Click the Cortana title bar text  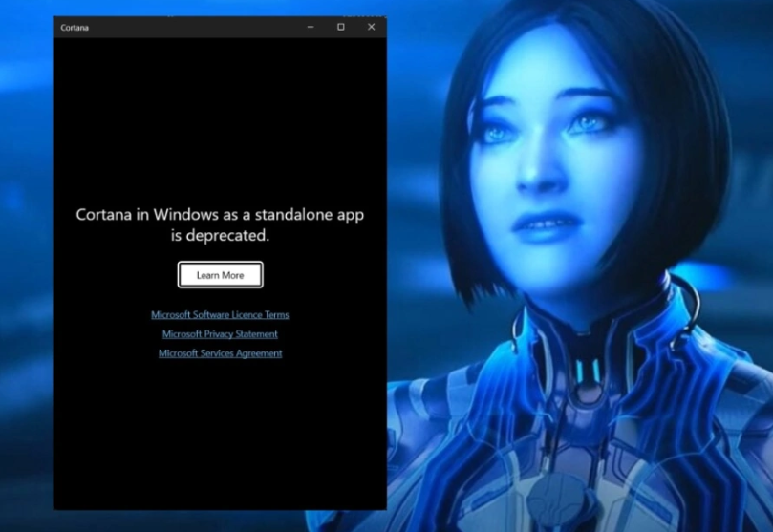tap(75, 28)
